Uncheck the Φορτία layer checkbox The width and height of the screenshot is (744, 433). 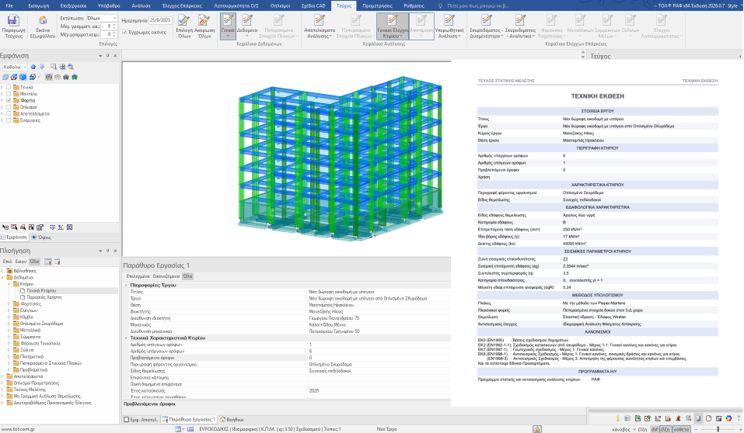9,100
